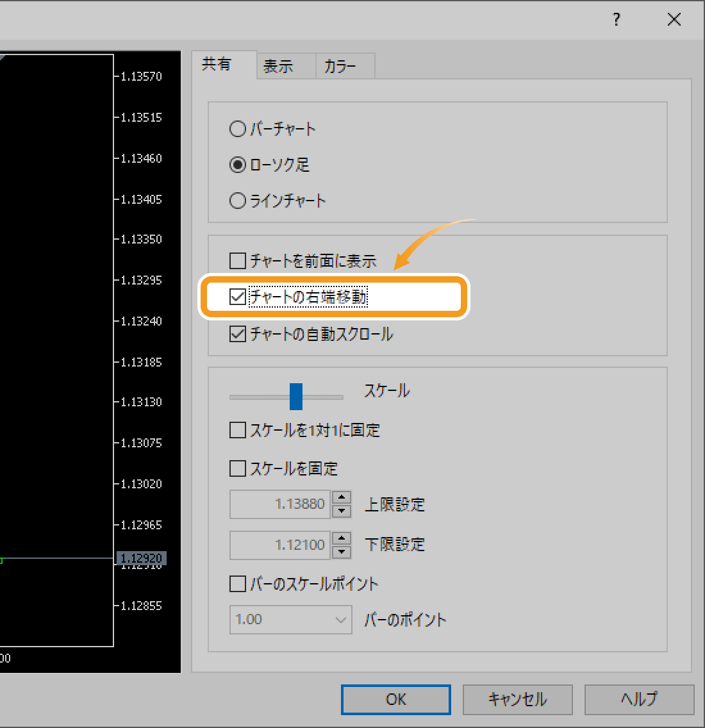705x728 pixels.
Task: Toggle the チャートの右端移動 checkbox
Action: (238, 297)
